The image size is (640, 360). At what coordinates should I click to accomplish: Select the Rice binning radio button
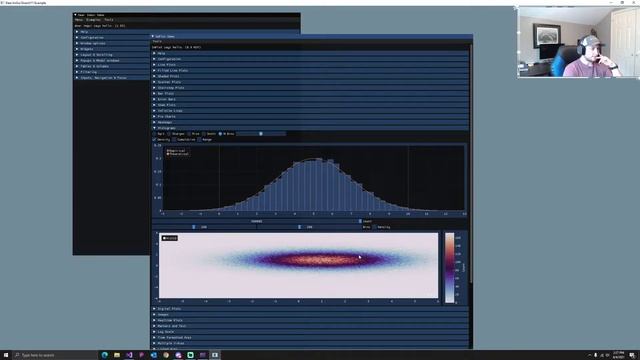tap(189, 134)
